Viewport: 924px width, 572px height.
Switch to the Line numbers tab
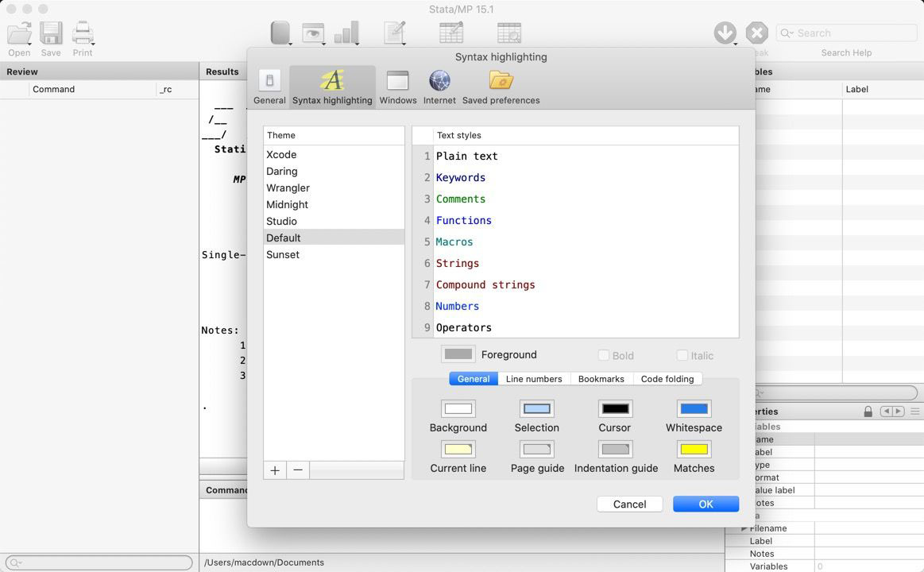[x=534, y=379]
